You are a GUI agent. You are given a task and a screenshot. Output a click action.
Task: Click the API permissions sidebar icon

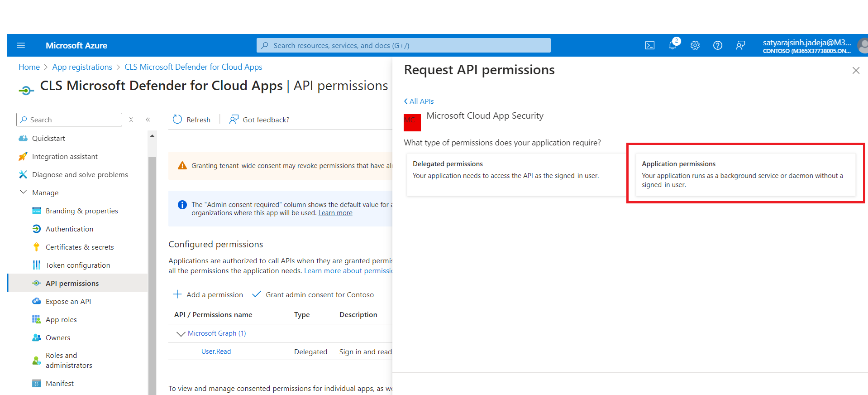[x=37, y=283]
